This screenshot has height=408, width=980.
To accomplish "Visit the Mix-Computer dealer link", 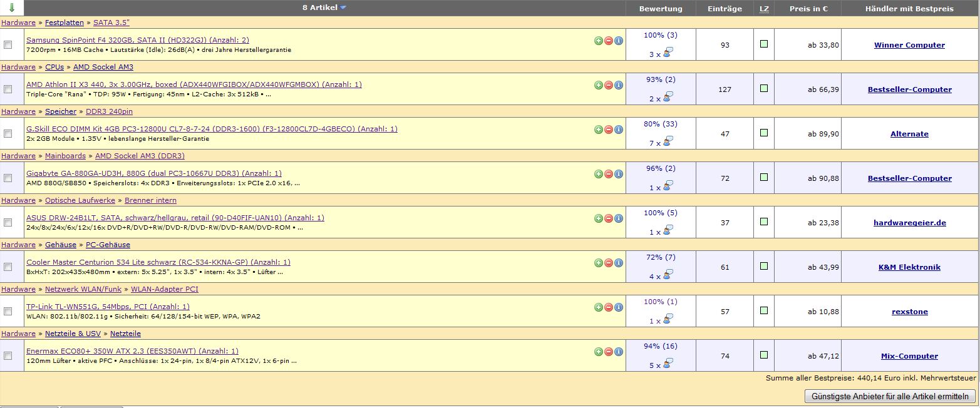I will click(x=909, y=356).
